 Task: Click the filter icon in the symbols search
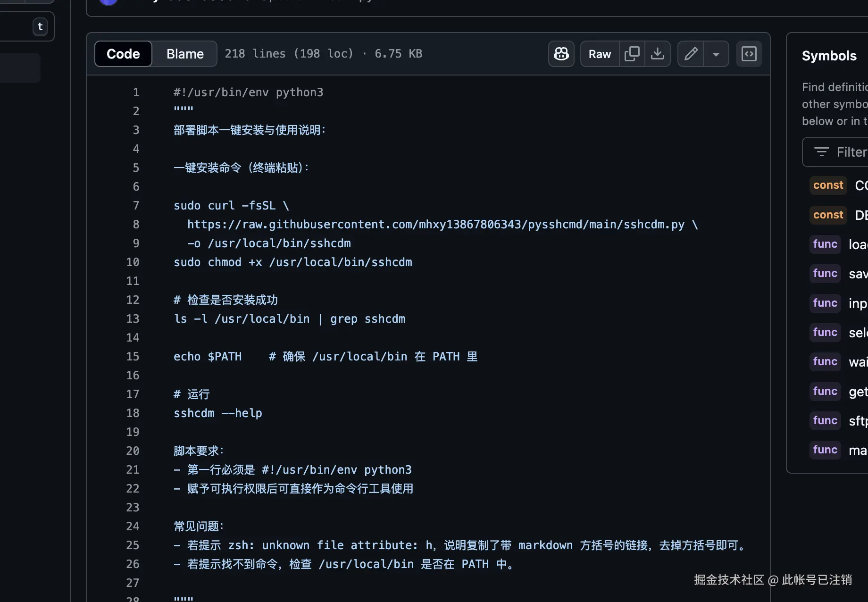[x=821, y=151]
